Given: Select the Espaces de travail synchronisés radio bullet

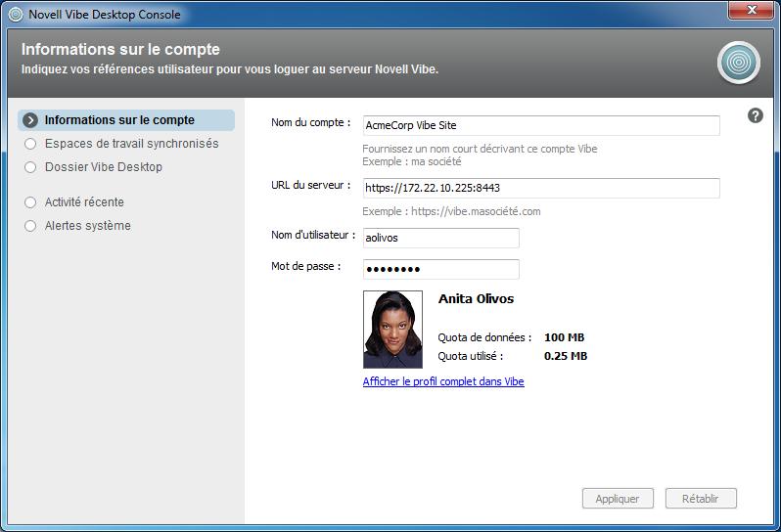Looking at the screenshot, I should [x=30, y=144].
